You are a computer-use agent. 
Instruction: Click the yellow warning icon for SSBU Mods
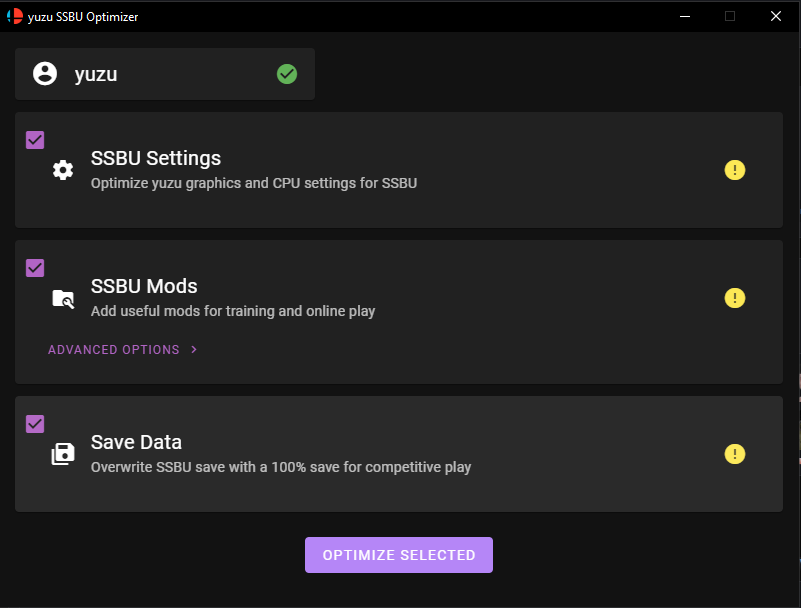(735, 298)
